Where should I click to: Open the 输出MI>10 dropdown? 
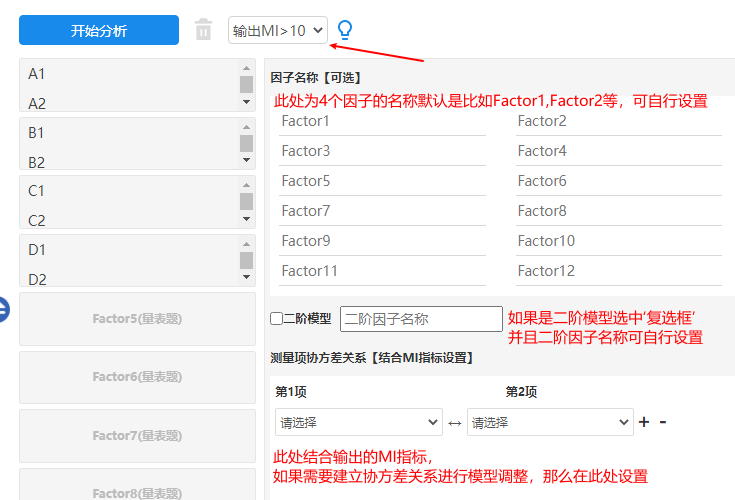[x=278, y=30]
